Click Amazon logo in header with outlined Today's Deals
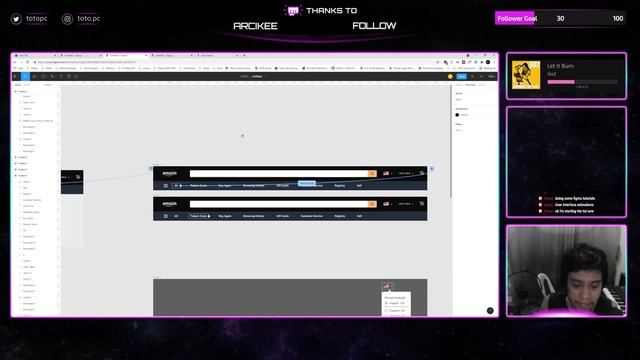640x360 pixels. [169, 204]
